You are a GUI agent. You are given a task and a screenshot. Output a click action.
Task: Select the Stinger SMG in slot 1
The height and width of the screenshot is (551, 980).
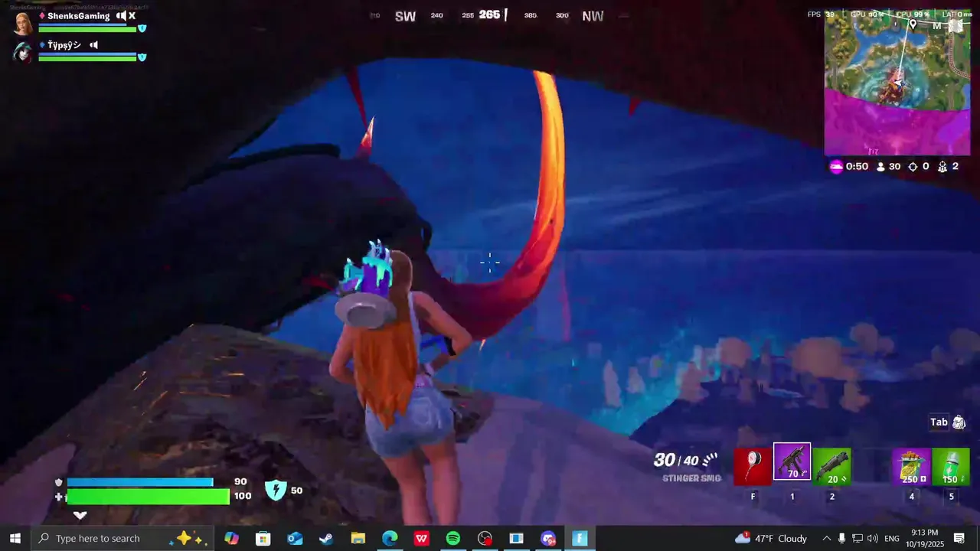pos(792,462)
